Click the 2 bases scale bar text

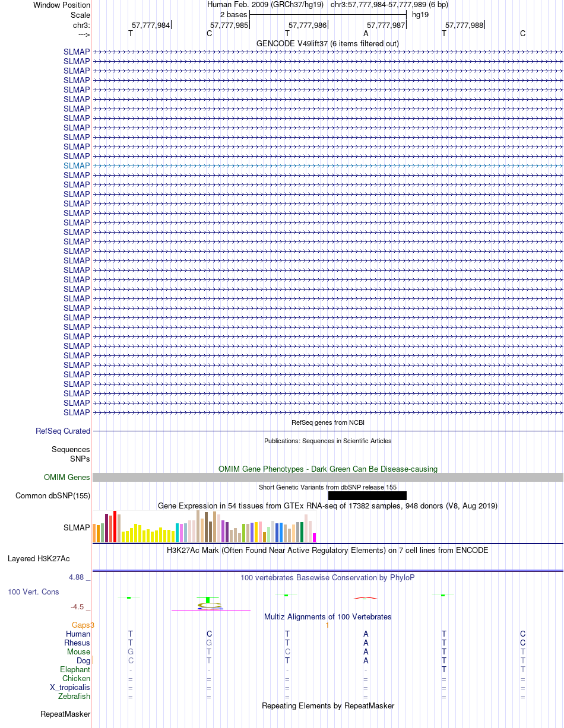(233, 14)
